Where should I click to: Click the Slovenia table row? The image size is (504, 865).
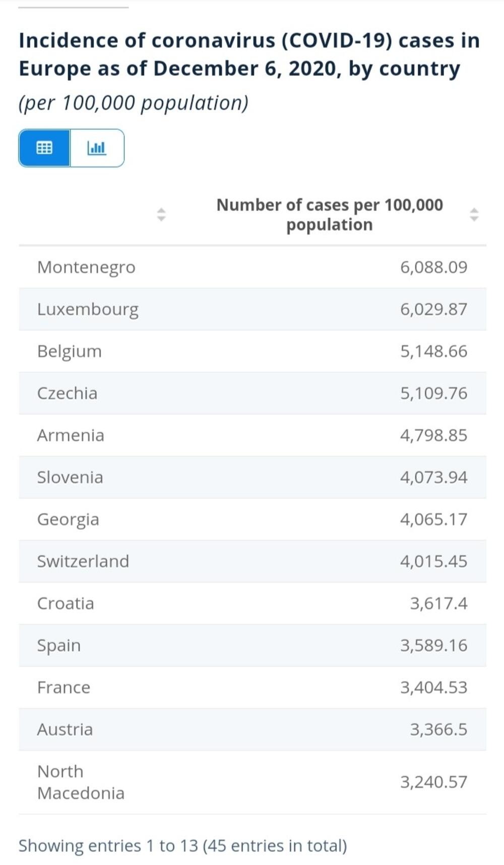point(252,477)
